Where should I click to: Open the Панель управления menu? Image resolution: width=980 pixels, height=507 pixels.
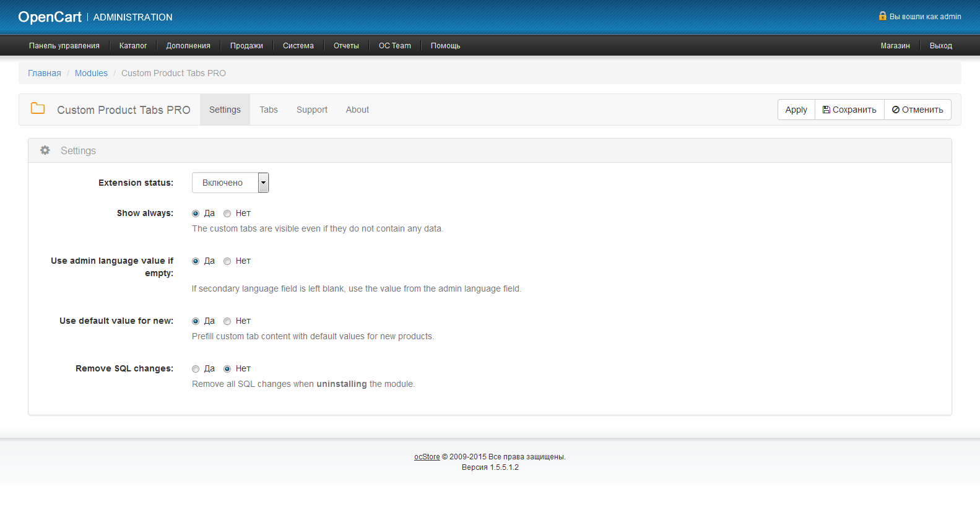[64, 46]
